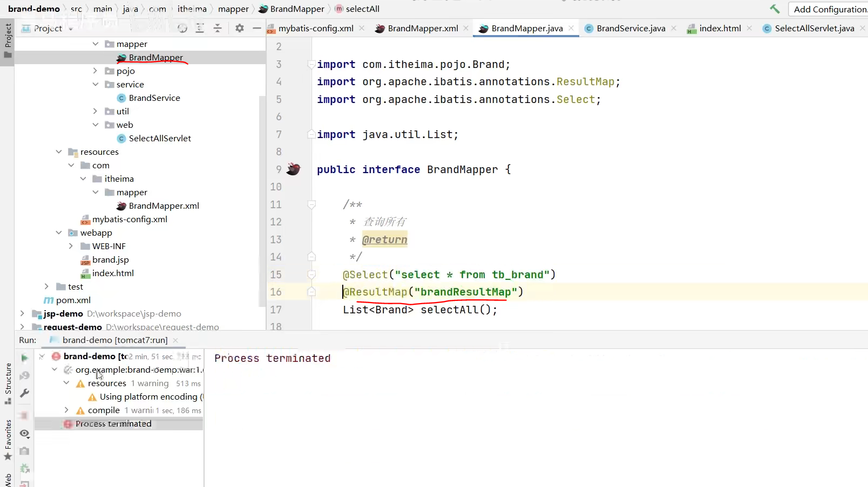Expand the compile warning node

tap(66, 410)
